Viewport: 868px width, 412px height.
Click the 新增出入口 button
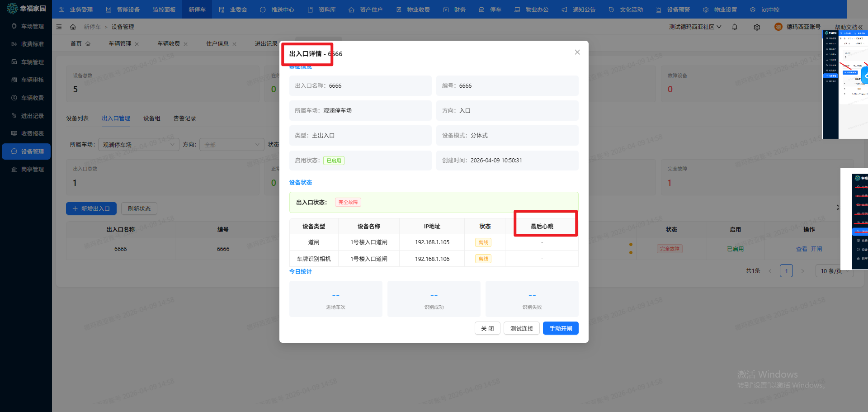coord(91,208)
